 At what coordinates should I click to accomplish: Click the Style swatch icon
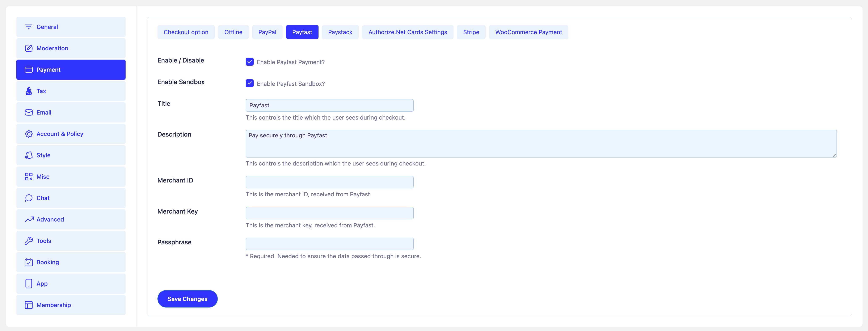coord(29,155)
